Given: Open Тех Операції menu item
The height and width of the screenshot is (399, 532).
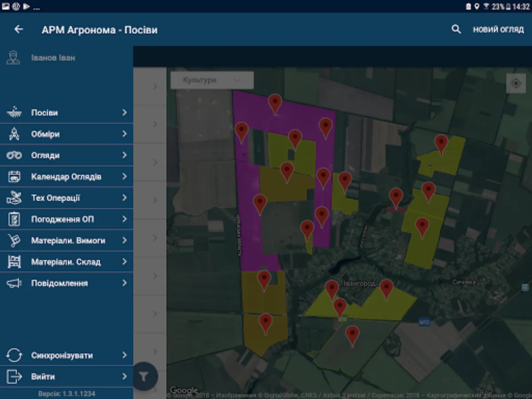Looking at the screenshot, I should coord(66,198).
